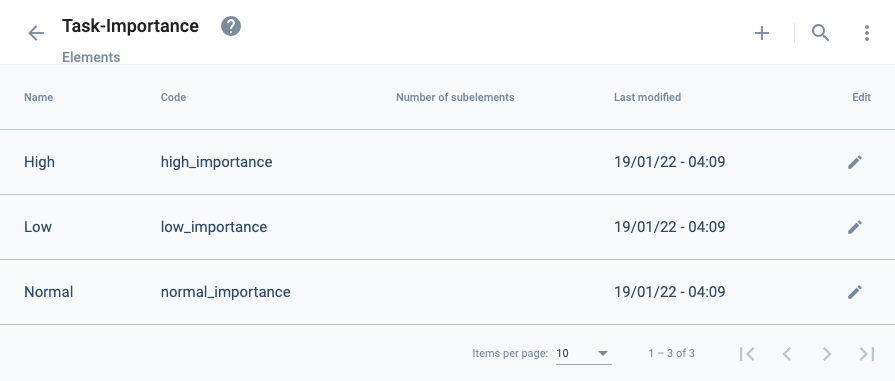The height and width of the screenshot is (381, 895).
Task: Go back using the left arrow icon
Action: pyautogui.click(x=36, y=33)
